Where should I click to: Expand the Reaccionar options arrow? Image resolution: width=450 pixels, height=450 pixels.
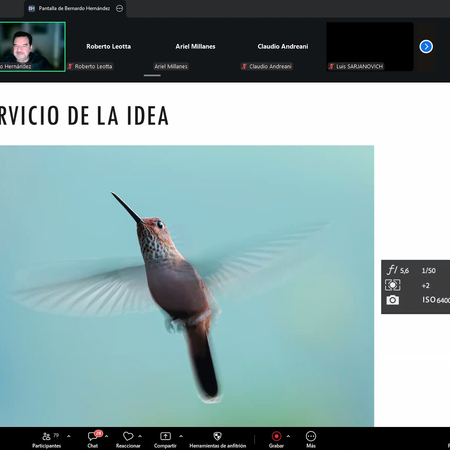coord(140,436)
